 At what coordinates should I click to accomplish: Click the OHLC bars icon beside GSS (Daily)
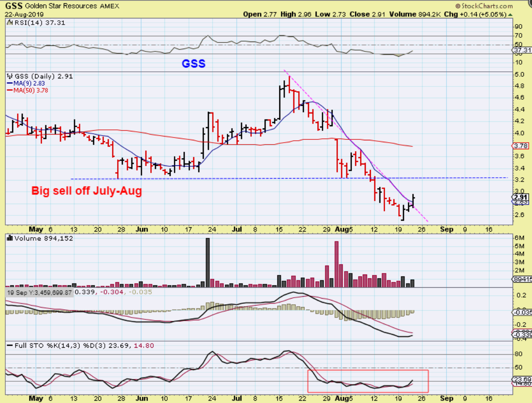[x=10, y=77]
